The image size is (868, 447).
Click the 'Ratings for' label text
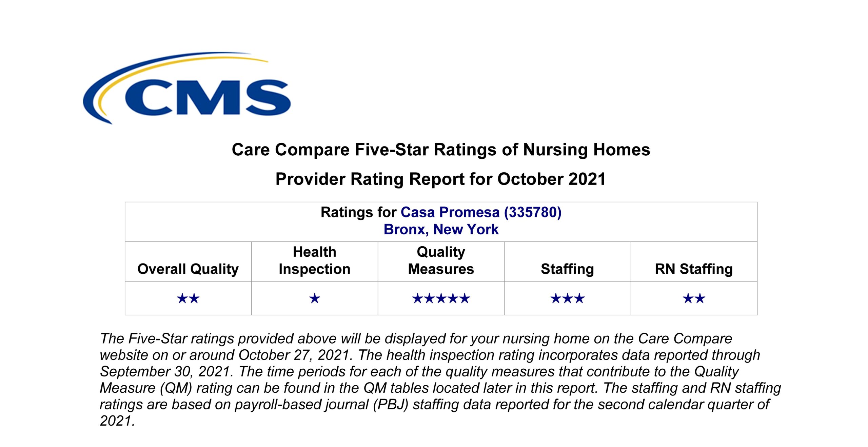click(358, 212)
